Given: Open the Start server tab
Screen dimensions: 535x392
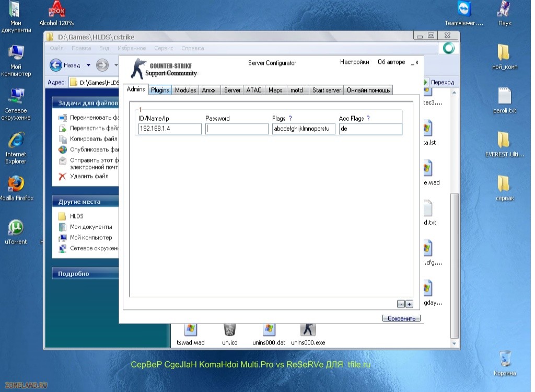Looking at the screenshot, I should 327,90.
